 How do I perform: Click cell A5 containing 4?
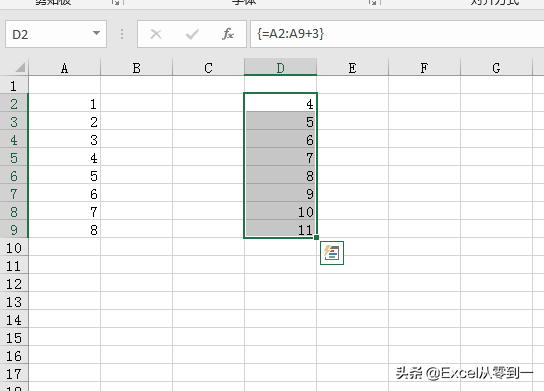pos(65,157)
